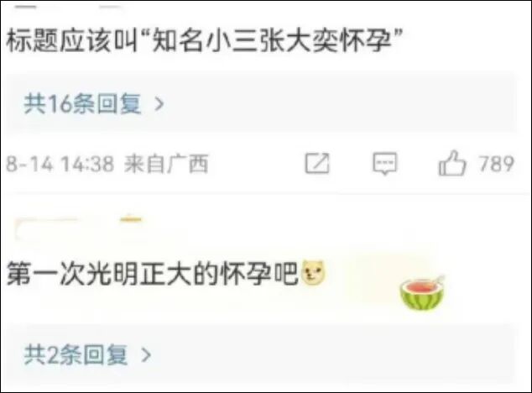Open the 共2条回复 replies link

tap(76, 355)
